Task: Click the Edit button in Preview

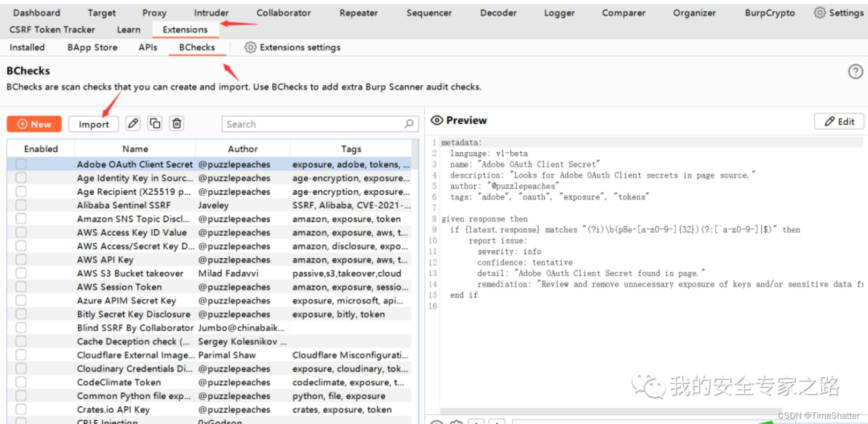Action: [839, 121]
